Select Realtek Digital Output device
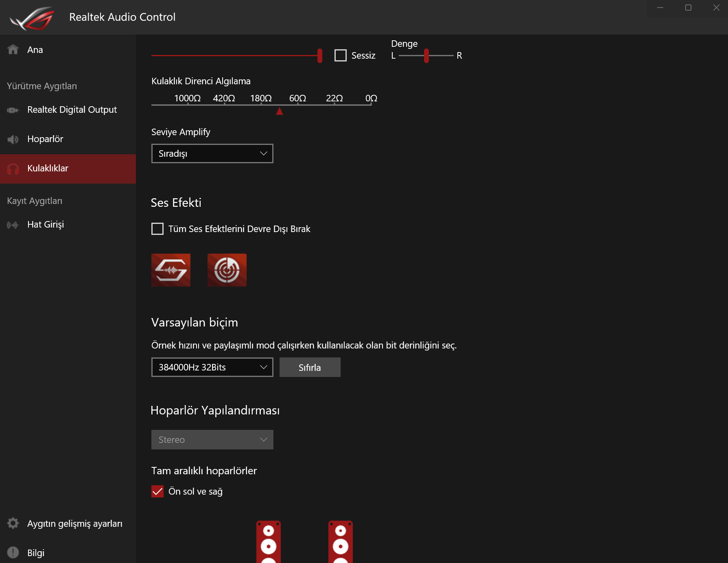Screen dimensions: 728x563 point(68,110)
